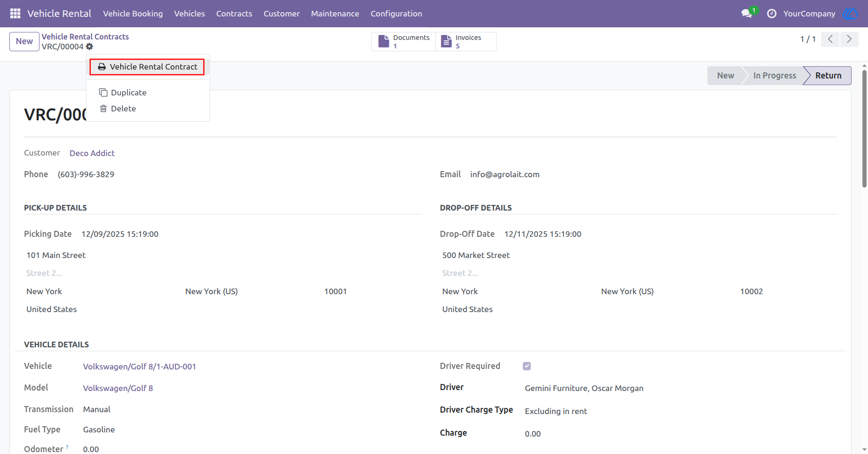Open the Volkswagen/Golf 8/1-AUD-001 vehicle link
The width and height of the screenshot is (868, 454).
point(139,367)
